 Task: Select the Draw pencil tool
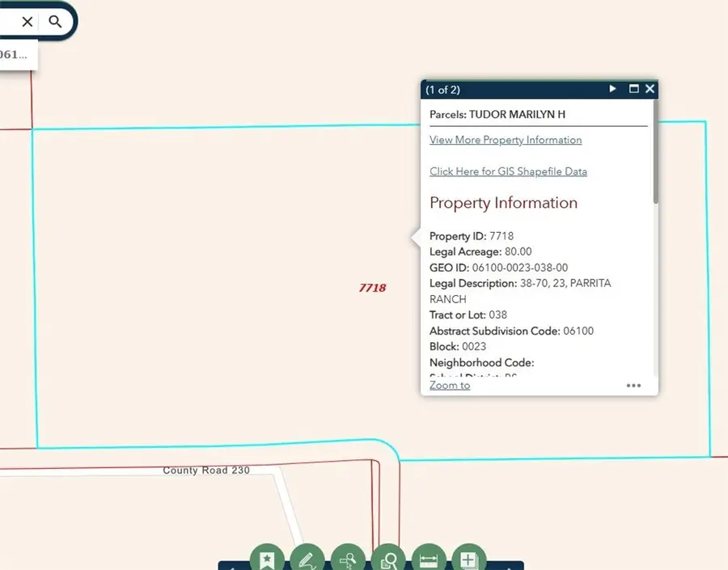(x=307, y=559)
